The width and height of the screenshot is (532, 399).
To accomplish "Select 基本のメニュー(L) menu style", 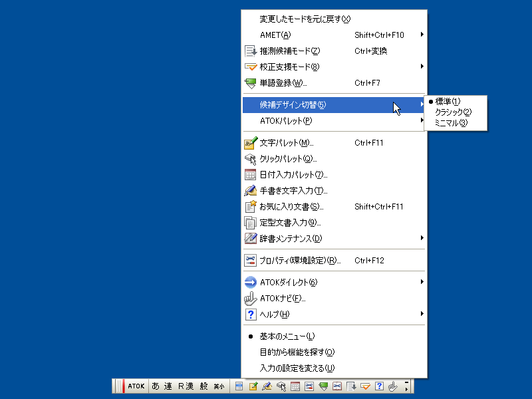I will click(334, 336).
